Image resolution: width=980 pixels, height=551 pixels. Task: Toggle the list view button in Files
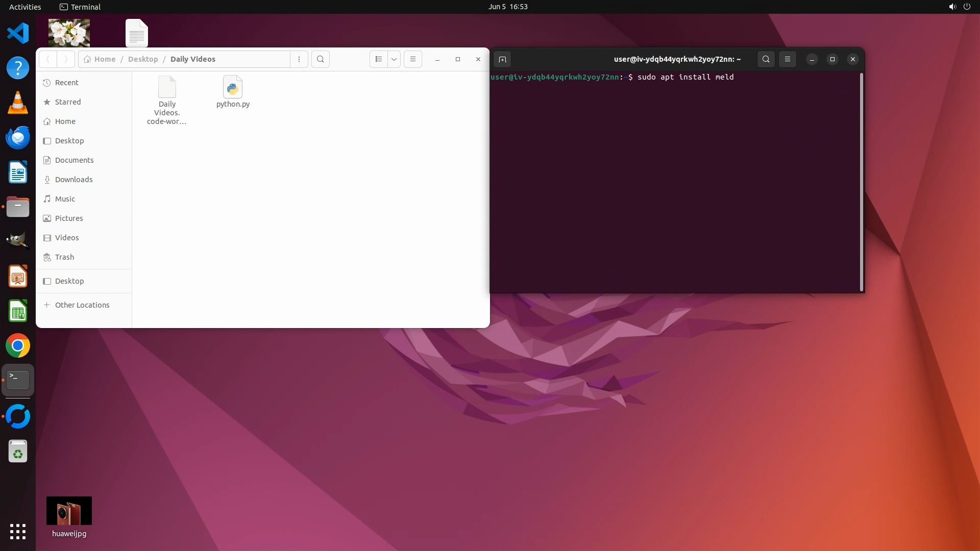(x=378, y=59)
